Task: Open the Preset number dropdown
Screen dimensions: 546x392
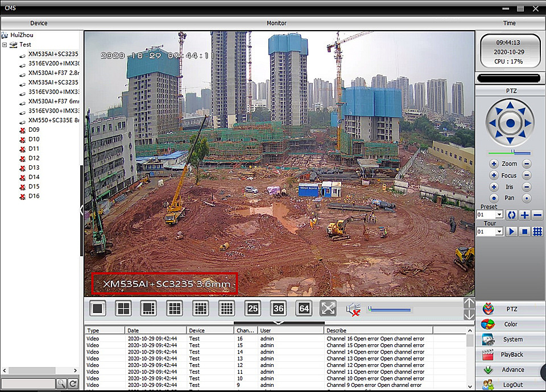Action: click(x=499, y=215)
